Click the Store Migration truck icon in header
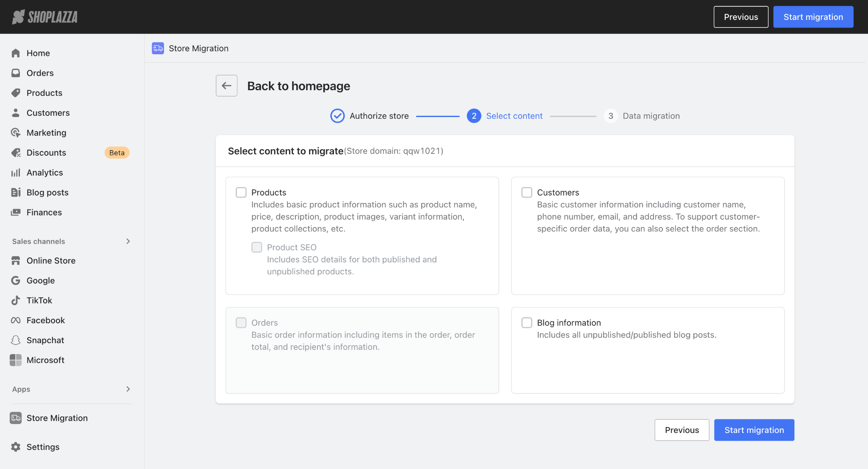This screenshot has width=868, height=469. (158, 48)
